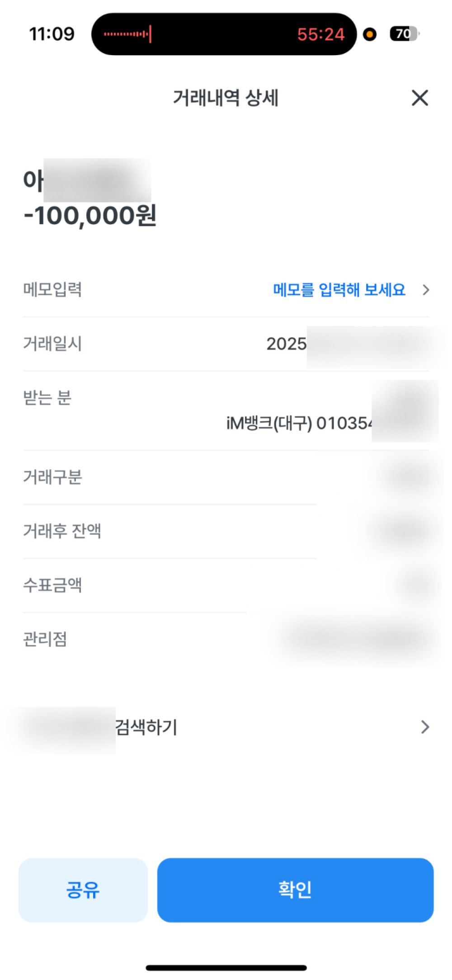Image resolution: width=452 pixels, height=980 pixels.
Task: Tap the battery level icon
Action: [404, 34]
